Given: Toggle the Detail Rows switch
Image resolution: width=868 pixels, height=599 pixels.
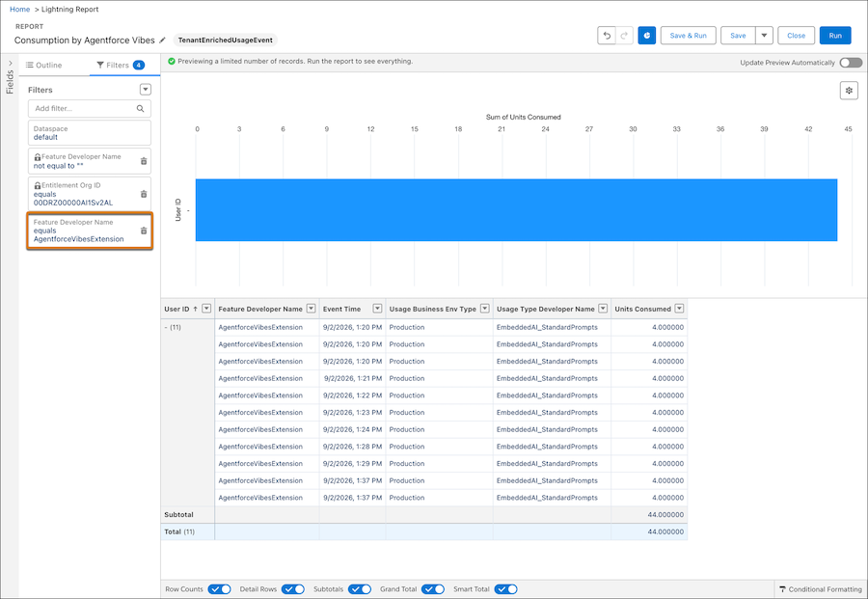Looking at the screenshot, I should pos(293,589).
